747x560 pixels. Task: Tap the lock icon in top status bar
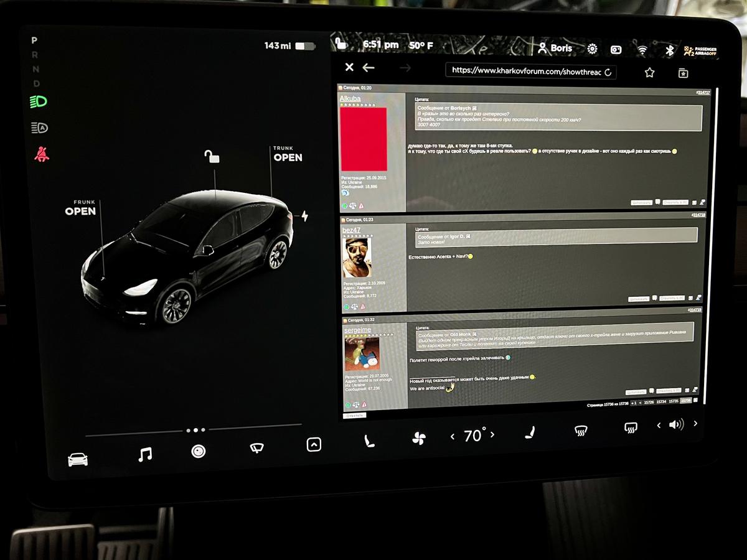(341, 44)
